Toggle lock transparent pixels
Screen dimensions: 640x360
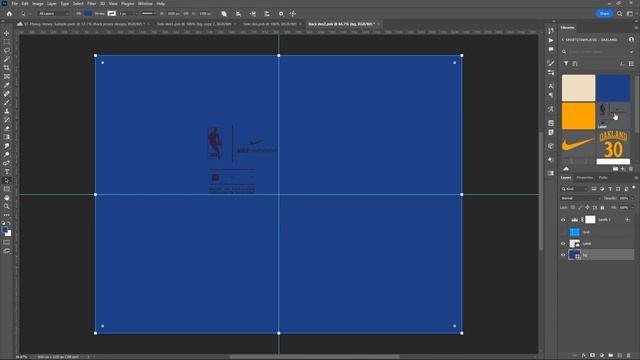(x=573, y=207)
